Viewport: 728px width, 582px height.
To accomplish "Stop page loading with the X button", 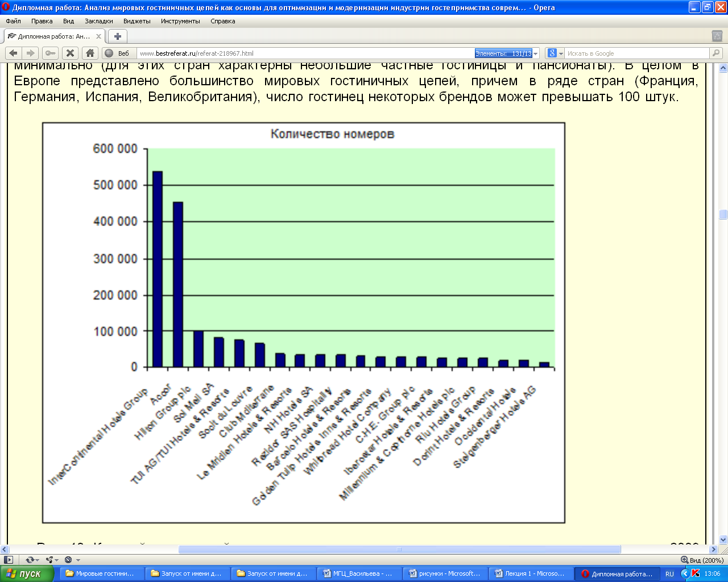I will click(70, 53).
